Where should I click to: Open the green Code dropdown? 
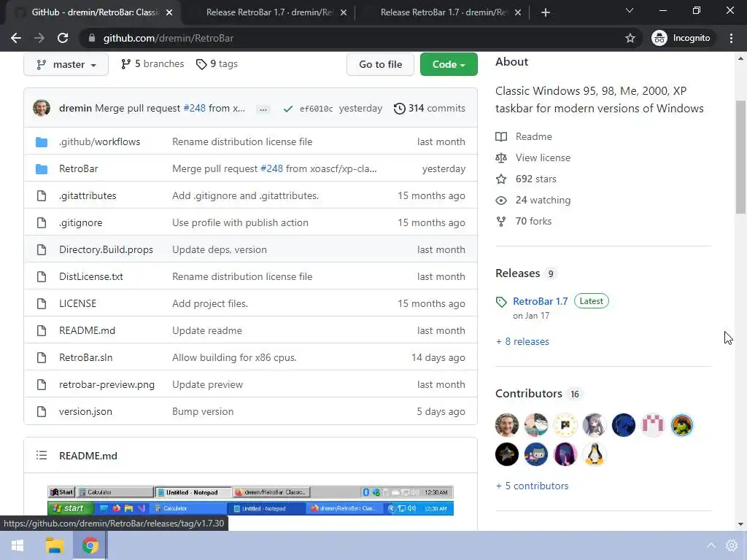pyautogui.click(x=449, y=64)
